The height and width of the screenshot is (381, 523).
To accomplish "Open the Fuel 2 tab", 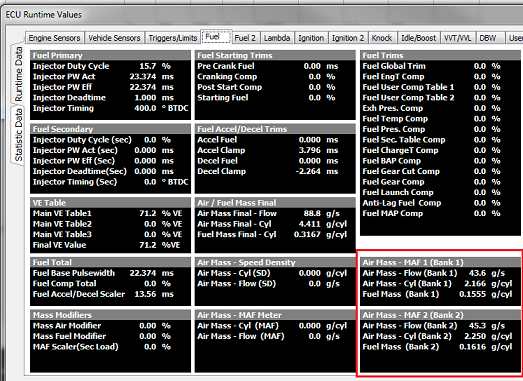I will [x=245, y=38].
